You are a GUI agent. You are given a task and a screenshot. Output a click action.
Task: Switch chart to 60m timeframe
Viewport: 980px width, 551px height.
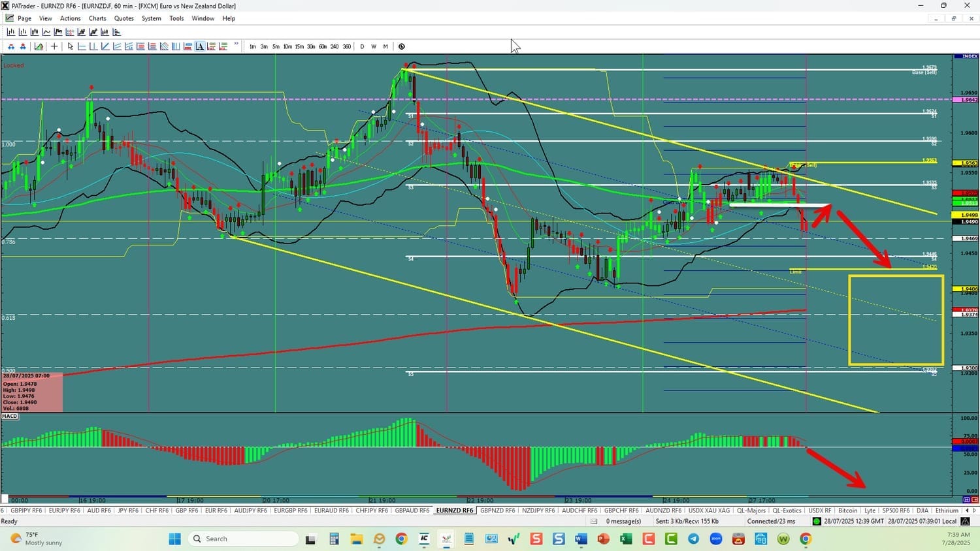pyautogui.click(x=323, y=46)
